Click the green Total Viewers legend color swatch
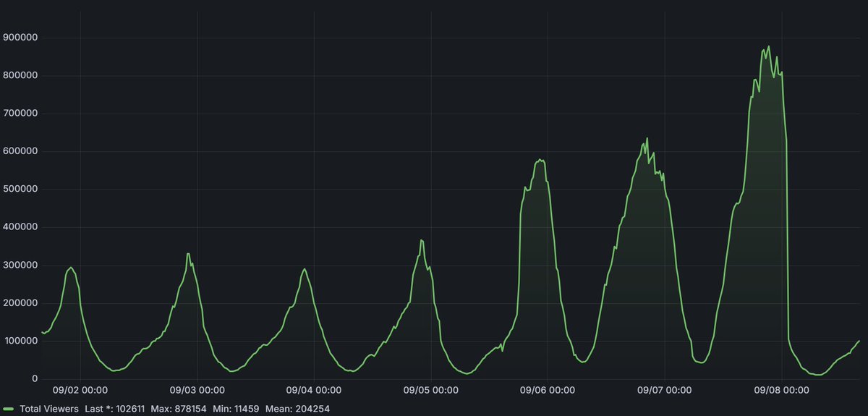Screen dimensions: 868x416 (9, 409)
